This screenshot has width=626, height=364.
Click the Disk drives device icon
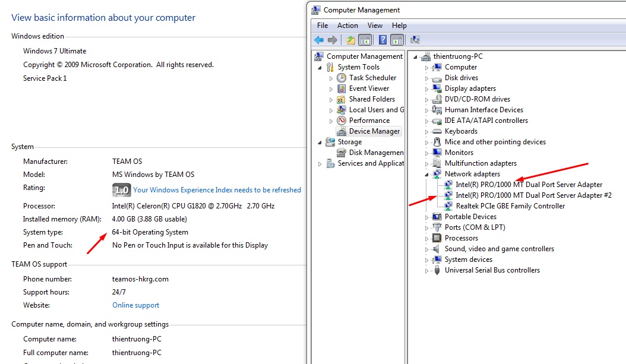(437, 78)
